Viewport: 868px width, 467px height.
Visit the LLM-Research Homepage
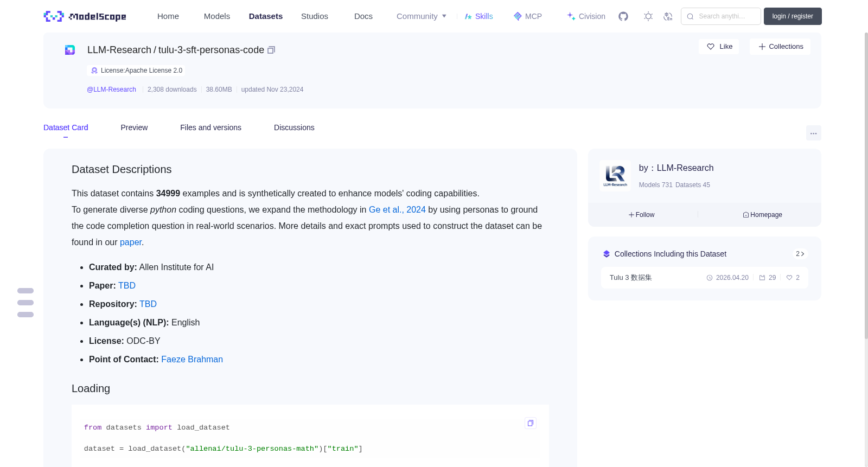coord(762,215)
